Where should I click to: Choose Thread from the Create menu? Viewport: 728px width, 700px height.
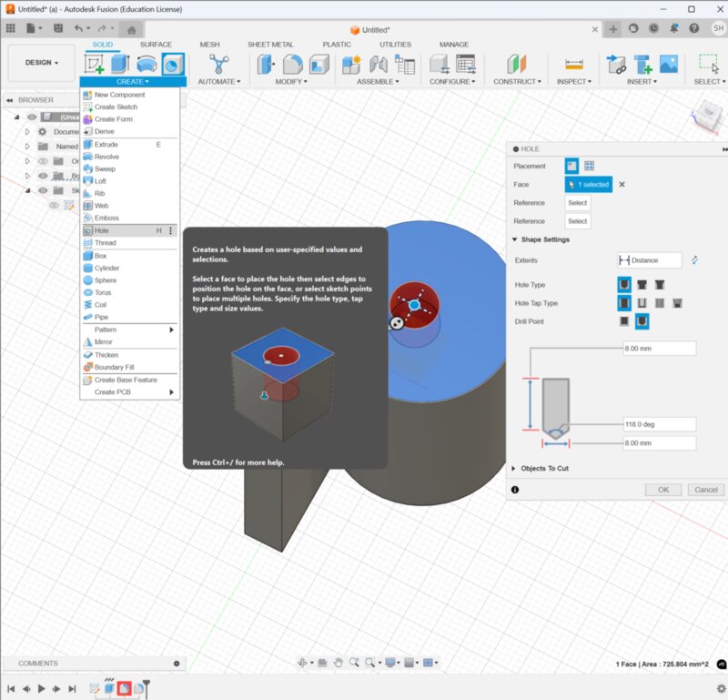tap(129, 243)
